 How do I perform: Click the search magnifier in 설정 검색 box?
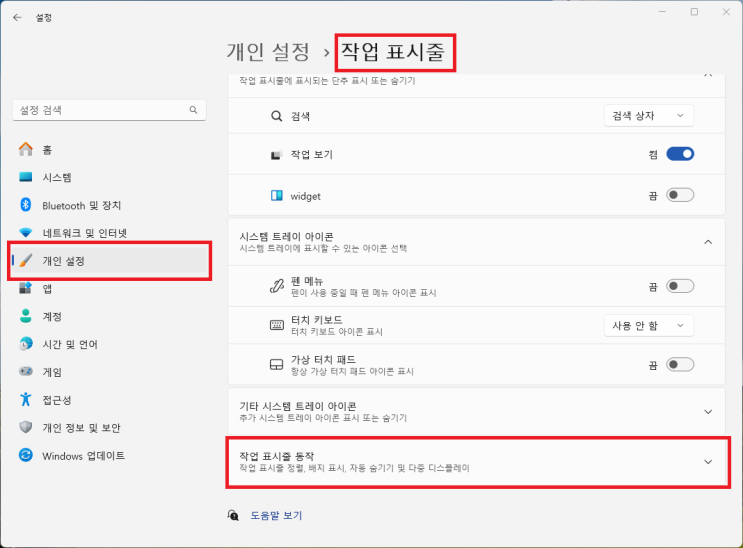pyautogui.click(x=193, y=110)
